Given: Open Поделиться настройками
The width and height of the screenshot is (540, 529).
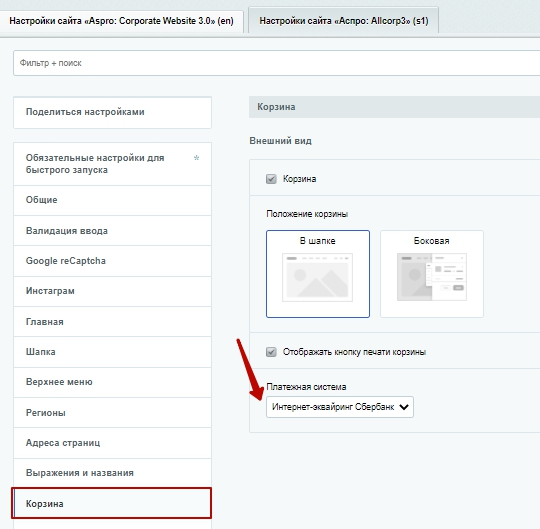Looking at the screenshot, I should pyautogui.click(x=112, y=112).
